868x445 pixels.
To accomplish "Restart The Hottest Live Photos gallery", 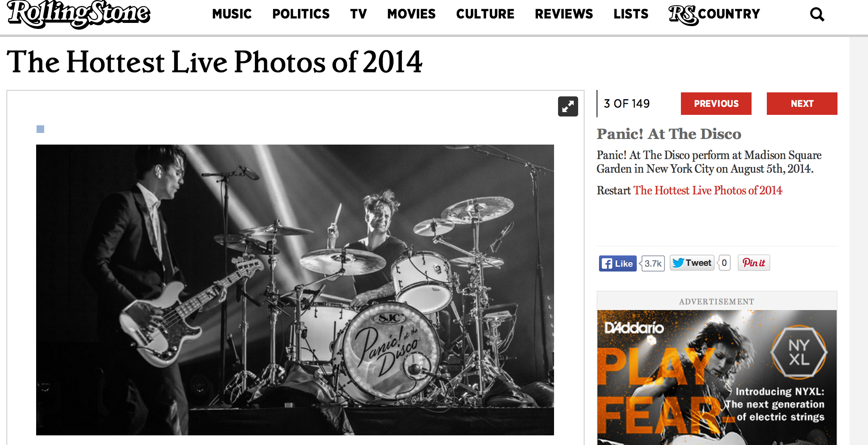I will pyautogui.click(x=707, y=190).
